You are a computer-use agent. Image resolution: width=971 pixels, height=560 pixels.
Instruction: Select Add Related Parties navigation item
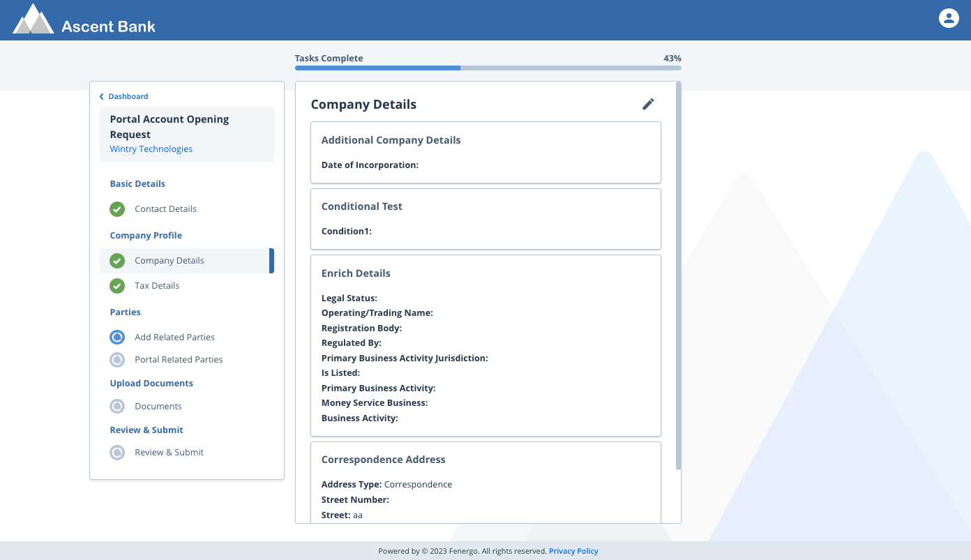tap(174, 337)
